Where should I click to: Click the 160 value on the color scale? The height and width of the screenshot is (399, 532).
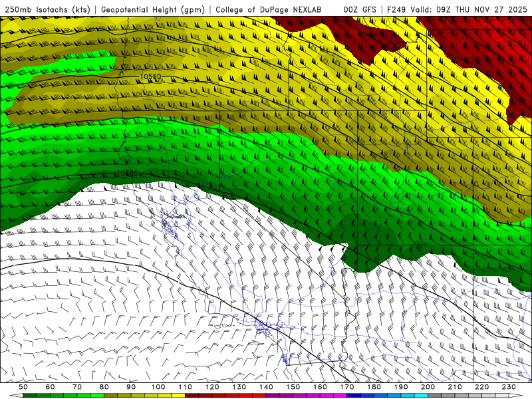(321, 387)
